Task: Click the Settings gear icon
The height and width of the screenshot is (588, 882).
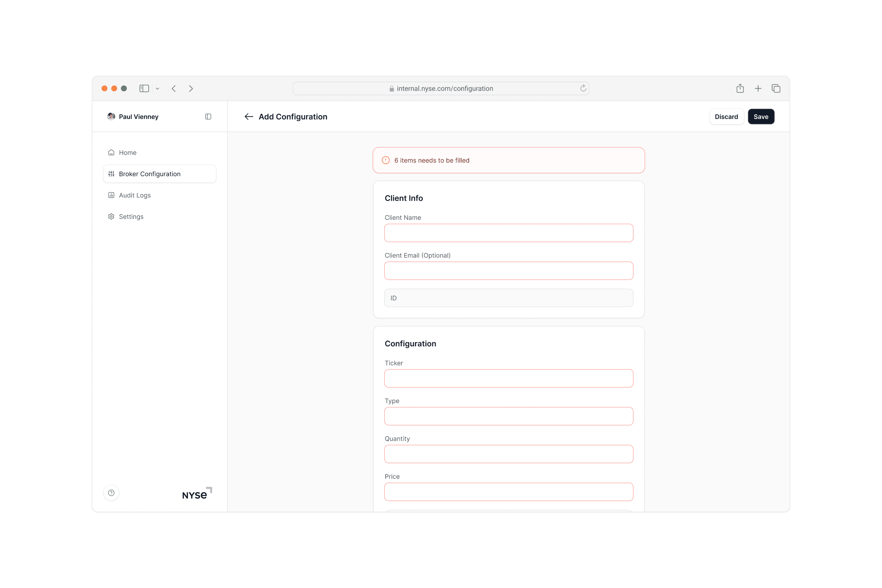Action: pyautogui.click(x=111, y=216)
